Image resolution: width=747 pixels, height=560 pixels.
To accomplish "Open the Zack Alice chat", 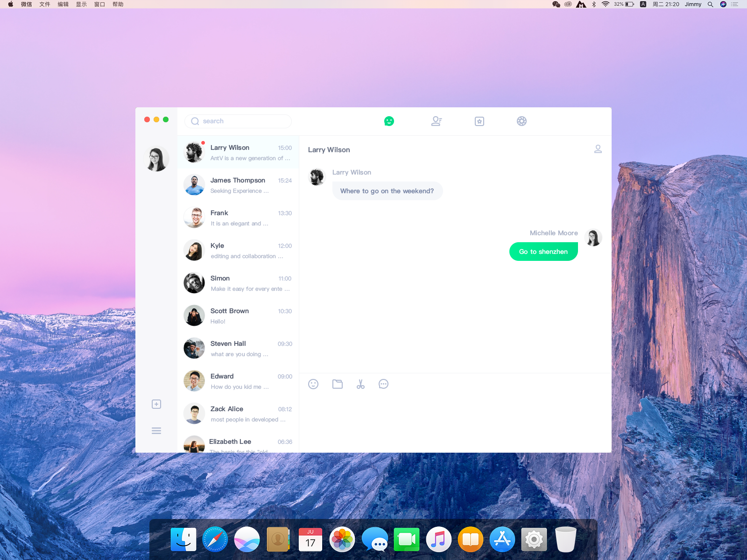I will point(238,414).
